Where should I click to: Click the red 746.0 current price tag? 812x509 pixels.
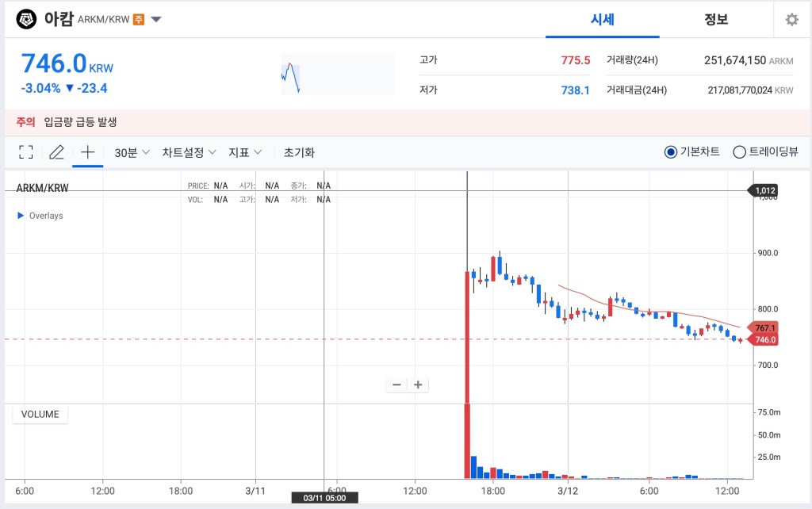pyautogui.click(x=764, y=338)
